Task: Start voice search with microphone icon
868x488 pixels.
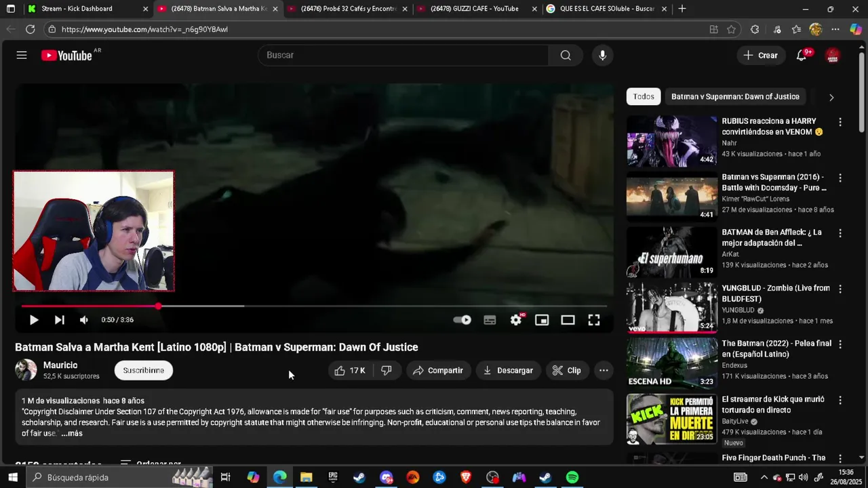Action: 602,55
